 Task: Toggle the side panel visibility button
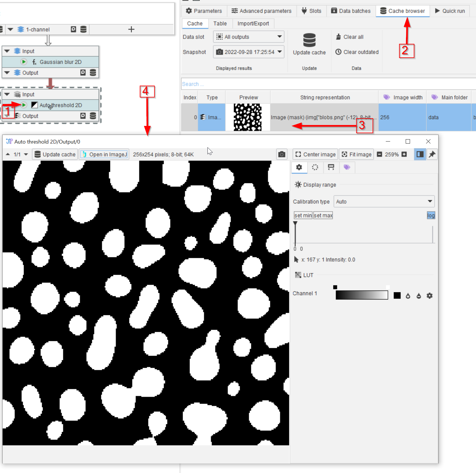tap(420, 154)
